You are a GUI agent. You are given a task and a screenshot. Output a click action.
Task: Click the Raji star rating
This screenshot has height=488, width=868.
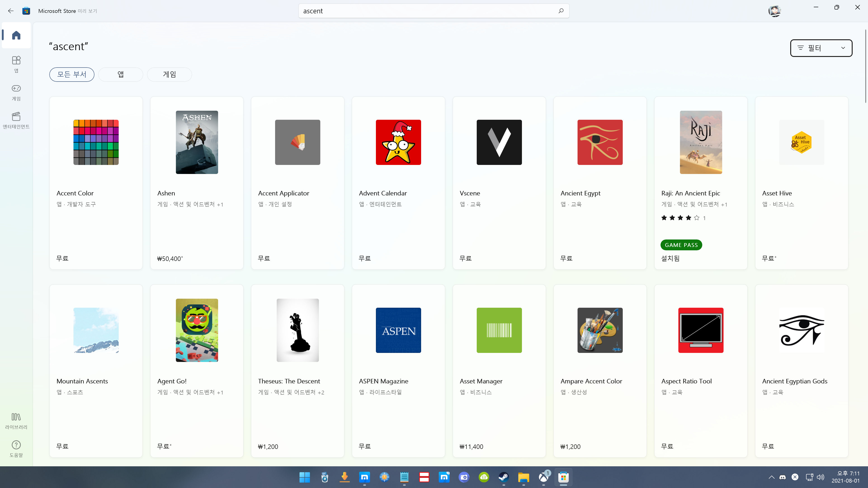click(680, 218)
